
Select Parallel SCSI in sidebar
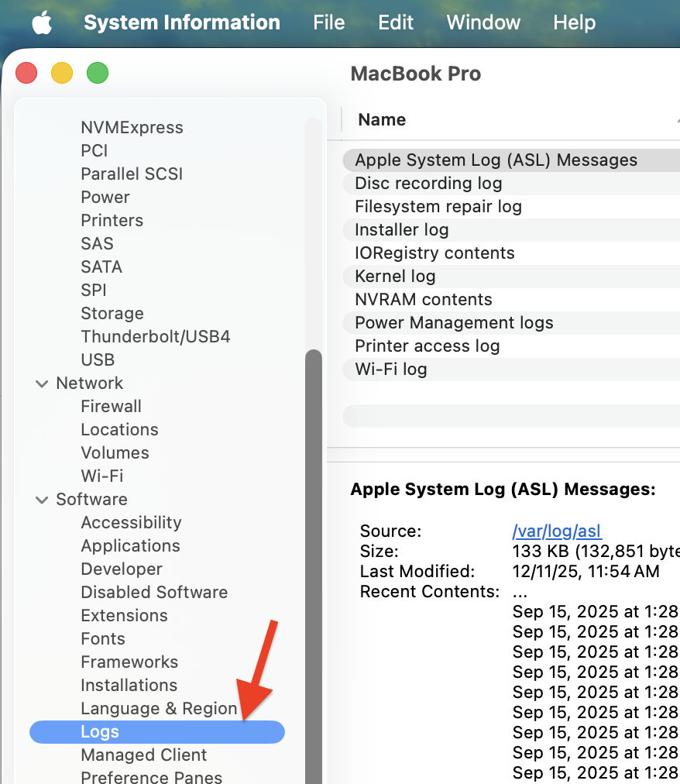[132, 174]
